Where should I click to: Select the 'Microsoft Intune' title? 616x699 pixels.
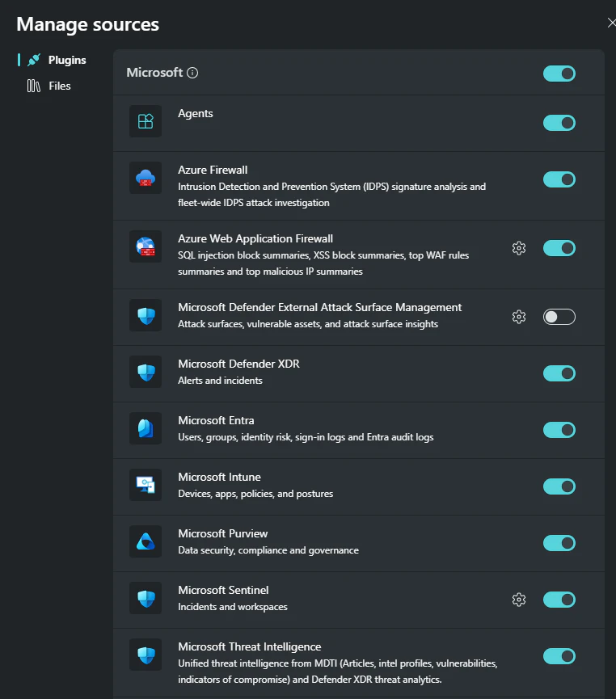pyautogui.click(x=219, y=477)
